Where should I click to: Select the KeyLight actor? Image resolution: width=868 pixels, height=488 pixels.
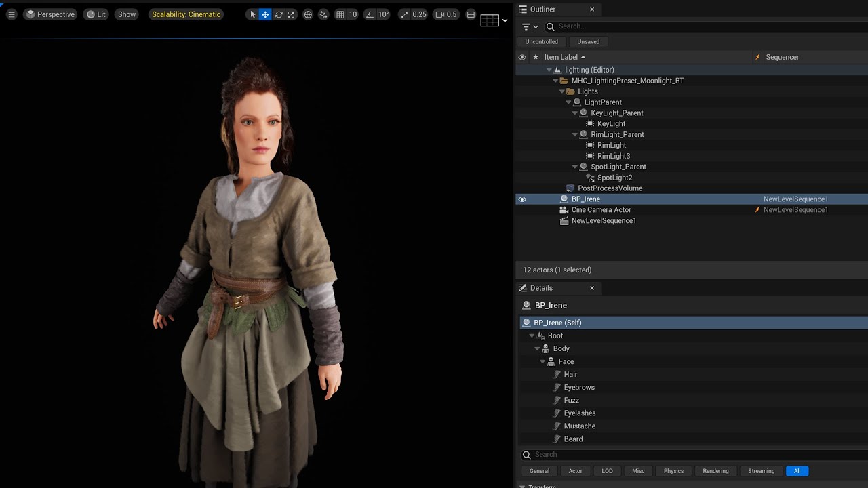coord(611,124)
